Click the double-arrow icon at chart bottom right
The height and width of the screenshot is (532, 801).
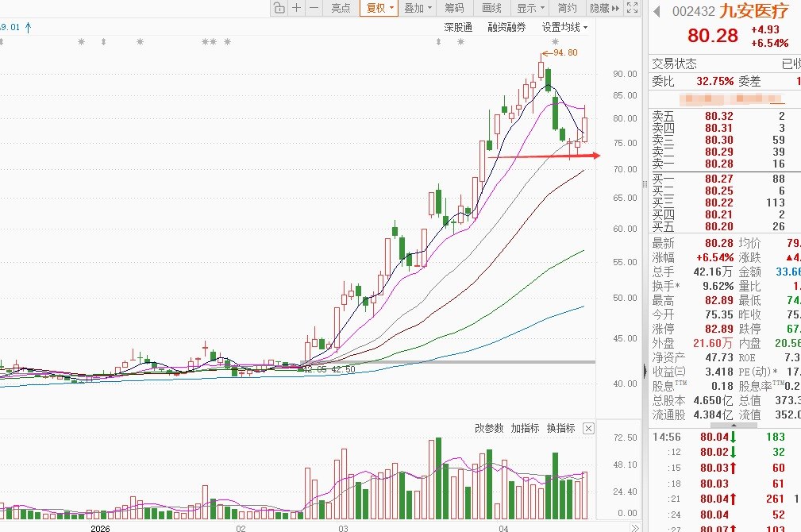tap(635, 528)
